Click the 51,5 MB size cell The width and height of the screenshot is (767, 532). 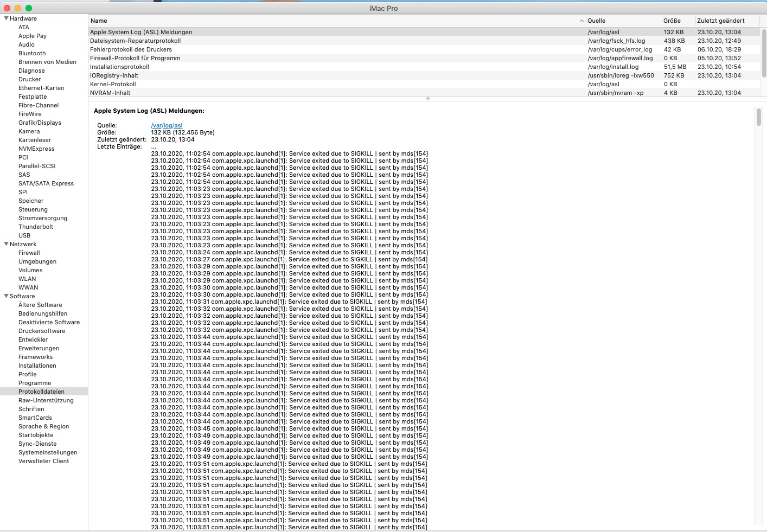coord(675,67)
